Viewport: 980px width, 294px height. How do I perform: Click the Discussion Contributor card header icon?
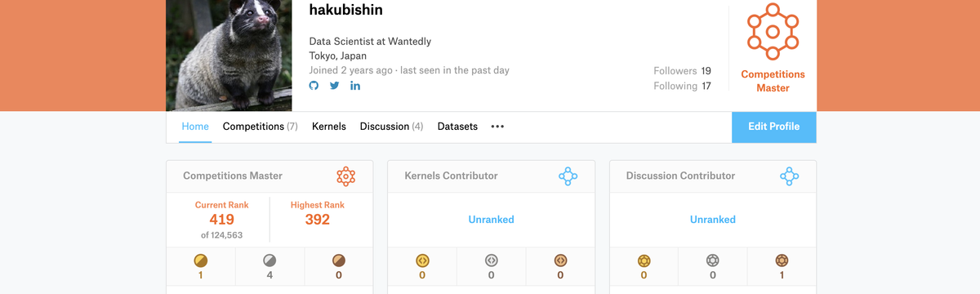tap(789, 176)
